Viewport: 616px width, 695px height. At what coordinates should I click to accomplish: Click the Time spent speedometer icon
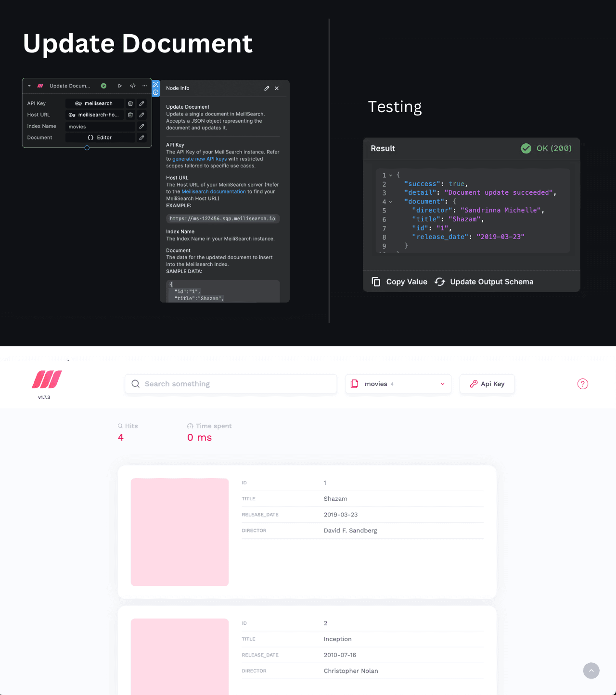pos(190,426)
